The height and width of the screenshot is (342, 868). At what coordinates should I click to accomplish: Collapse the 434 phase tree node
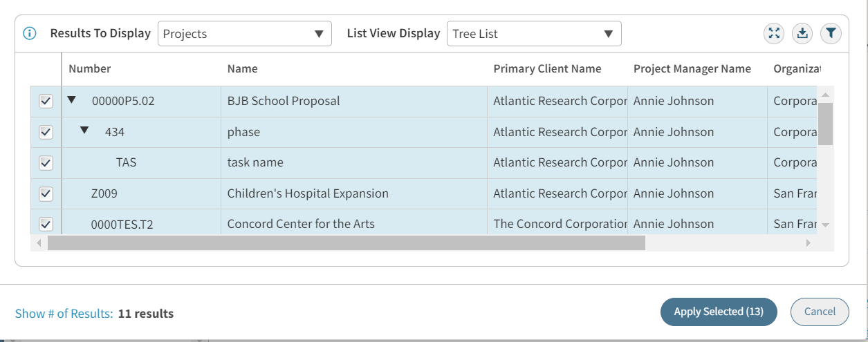pyautogui.click(x=84, y=131)
